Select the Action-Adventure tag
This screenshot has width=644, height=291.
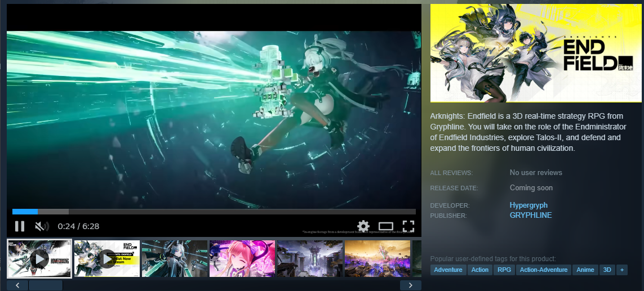[543, 270]
